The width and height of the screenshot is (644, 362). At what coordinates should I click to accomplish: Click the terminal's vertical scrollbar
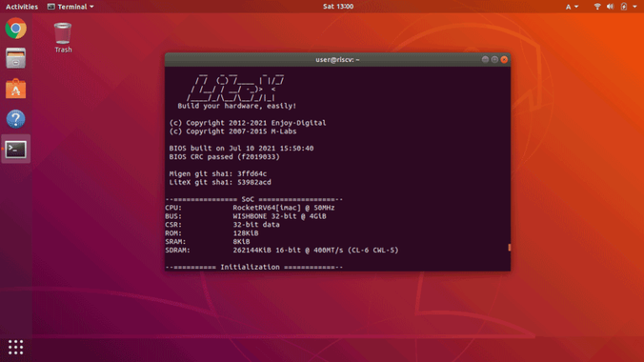[508, 248]
